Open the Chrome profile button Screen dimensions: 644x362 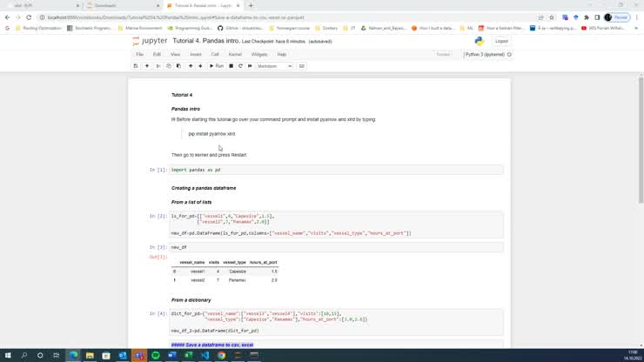[x=617, y=17]
